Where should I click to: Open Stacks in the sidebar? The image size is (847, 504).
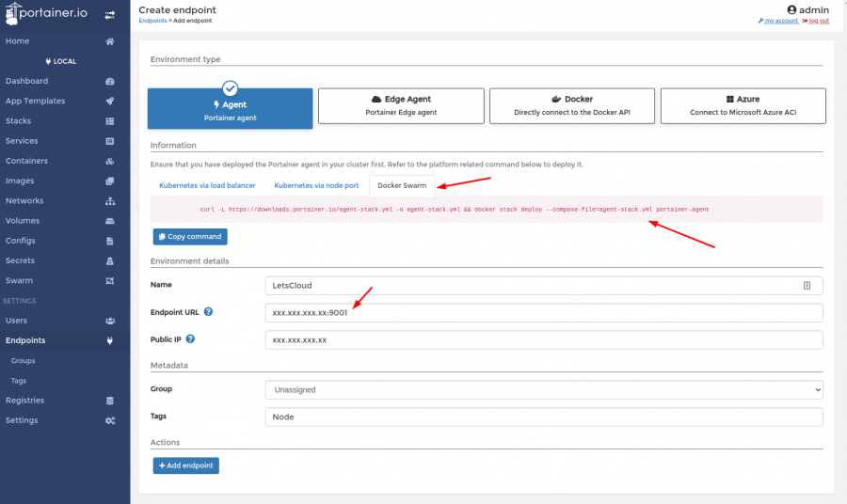[65, 121]
